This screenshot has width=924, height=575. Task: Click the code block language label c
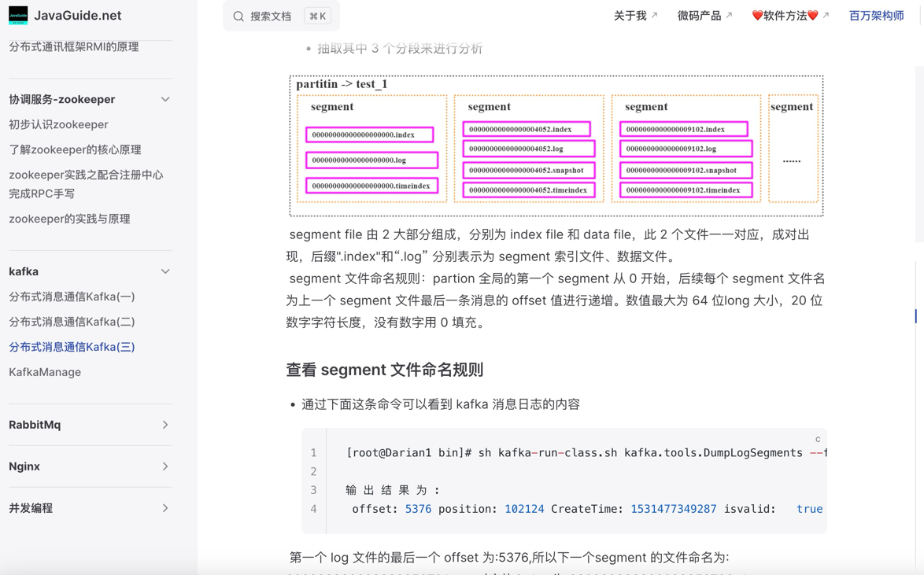[817, 439]
